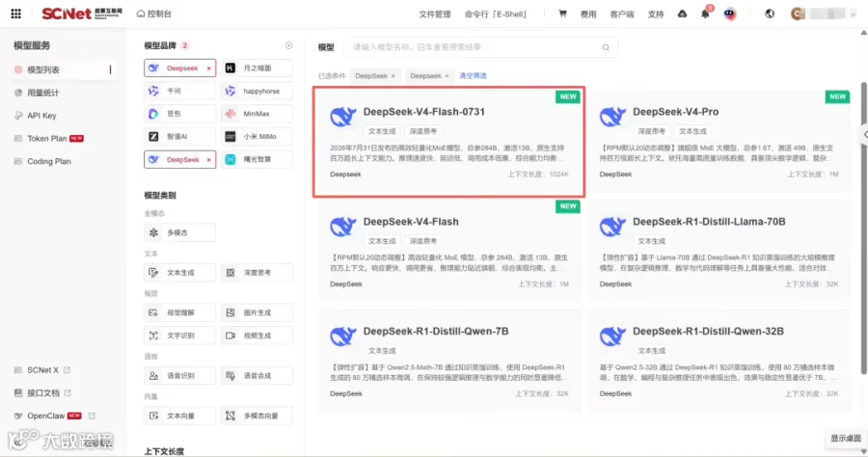Open 文件管理 in the top bar
868x457 pixels.
(x=435, y=13)
